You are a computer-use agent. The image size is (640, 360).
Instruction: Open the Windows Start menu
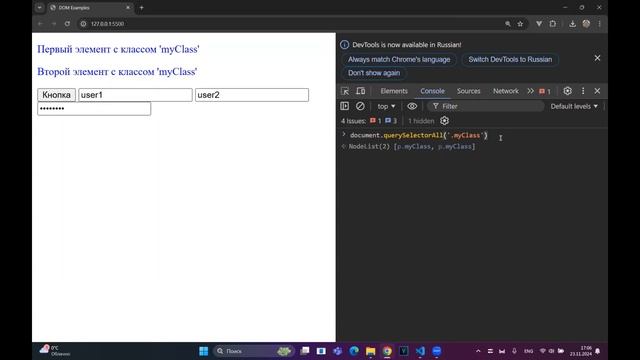204,351
